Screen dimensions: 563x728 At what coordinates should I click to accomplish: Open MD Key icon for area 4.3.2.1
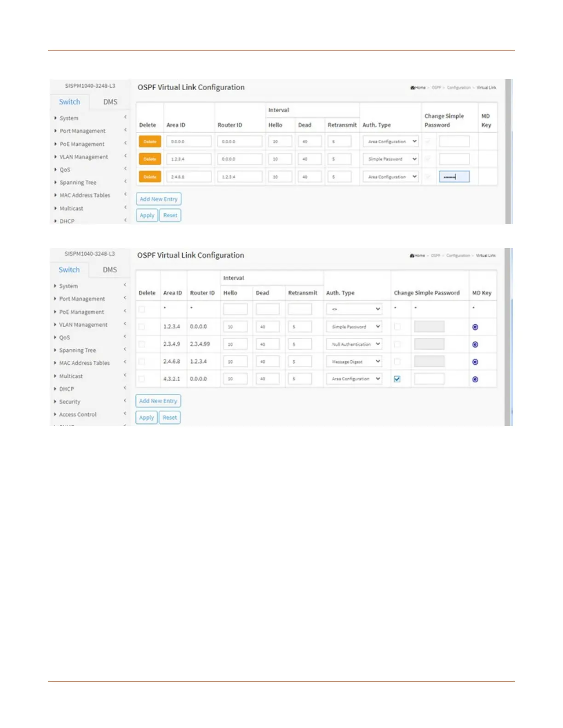pos(475,380)
